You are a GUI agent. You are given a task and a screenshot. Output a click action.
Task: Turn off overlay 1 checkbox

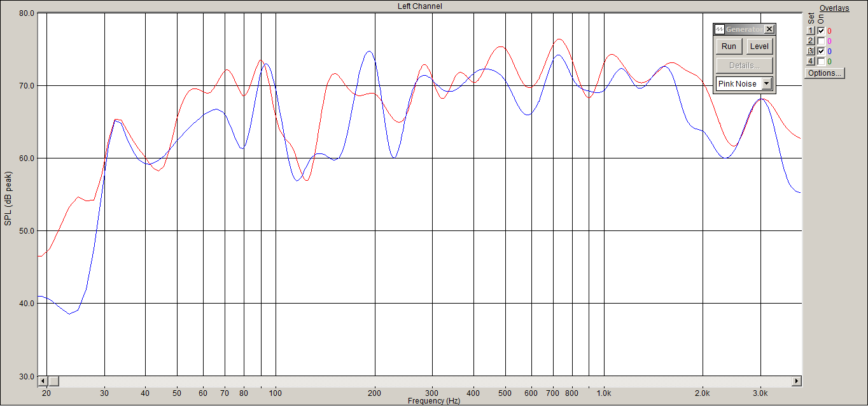tap(821, 31)
